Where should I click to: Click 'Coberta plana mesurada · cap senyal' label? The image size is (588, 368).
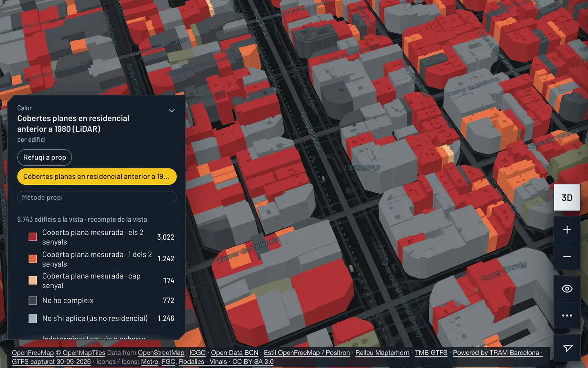point(91,281)
